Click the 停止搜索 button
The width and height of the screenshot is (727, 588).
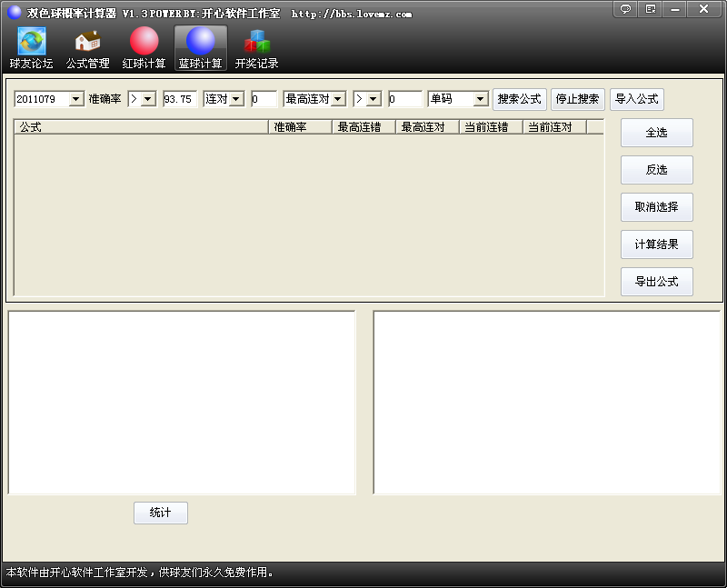[x=578, y=99]
